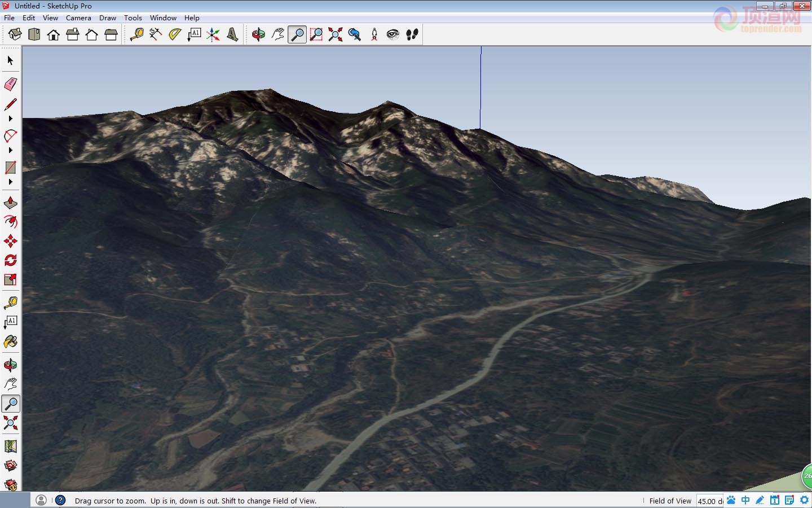Image resolution: width=812 pixels, height=508 pixels.
Task: Open the status bar help question icon
Action: click(x=60, y=500)
